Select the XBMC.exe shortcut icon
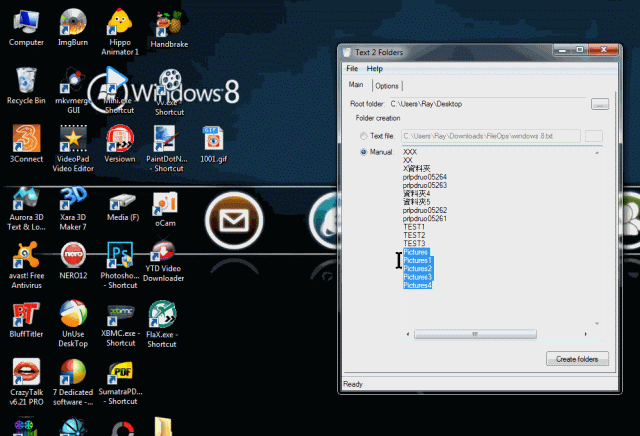The width and height of the screenshot is (640, 436). (120, 325)
